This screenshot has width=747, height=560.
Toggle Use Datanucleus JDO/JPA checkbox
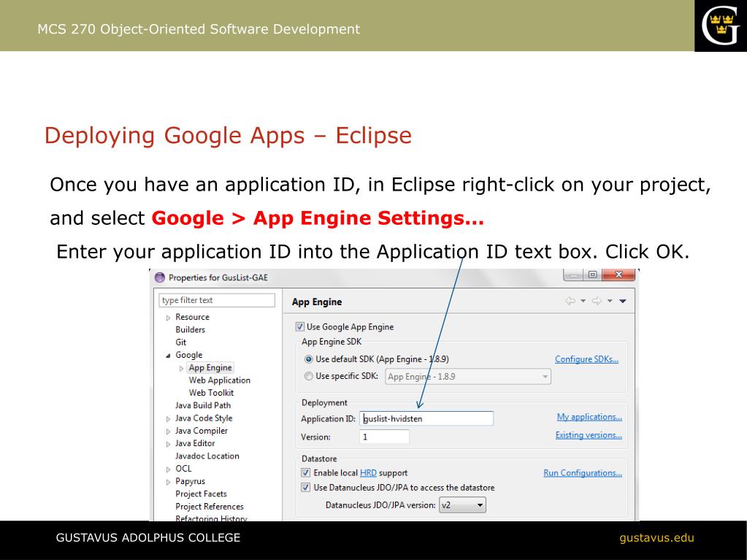(x=305, y=488)
